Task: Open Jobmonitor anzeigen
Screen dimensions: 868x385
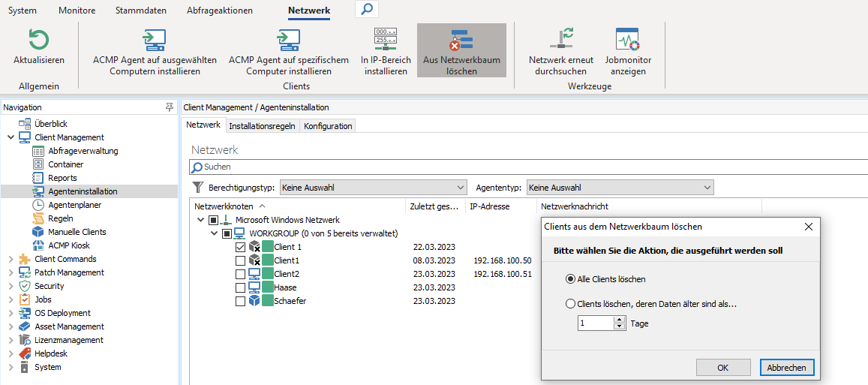Action: 628,53
